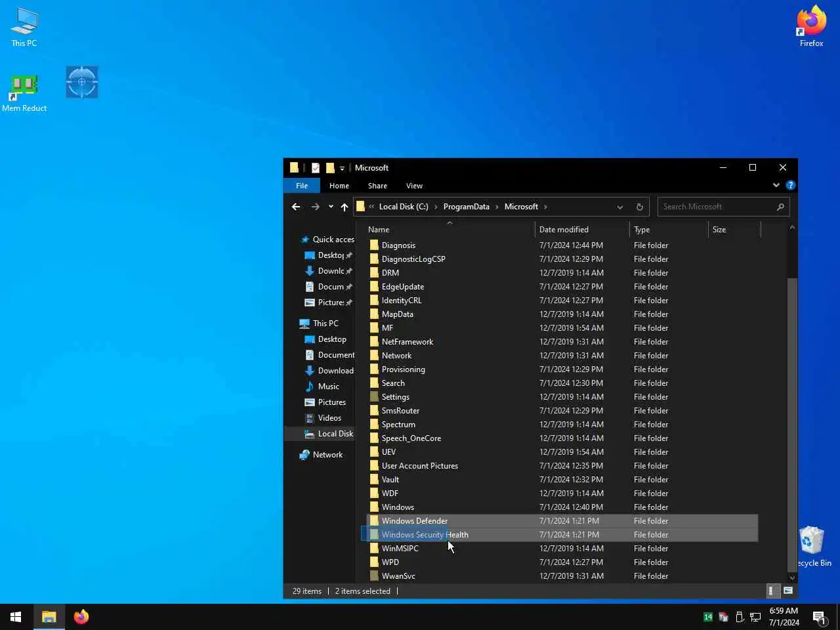
Task: Select Music in navigation pane
Action: 322,387
